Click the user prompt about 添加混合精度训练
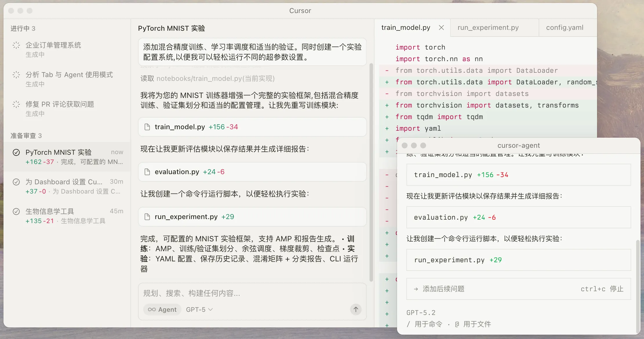Image resolution: width=644 pixels, height=339 pixels. coord(252,52)
